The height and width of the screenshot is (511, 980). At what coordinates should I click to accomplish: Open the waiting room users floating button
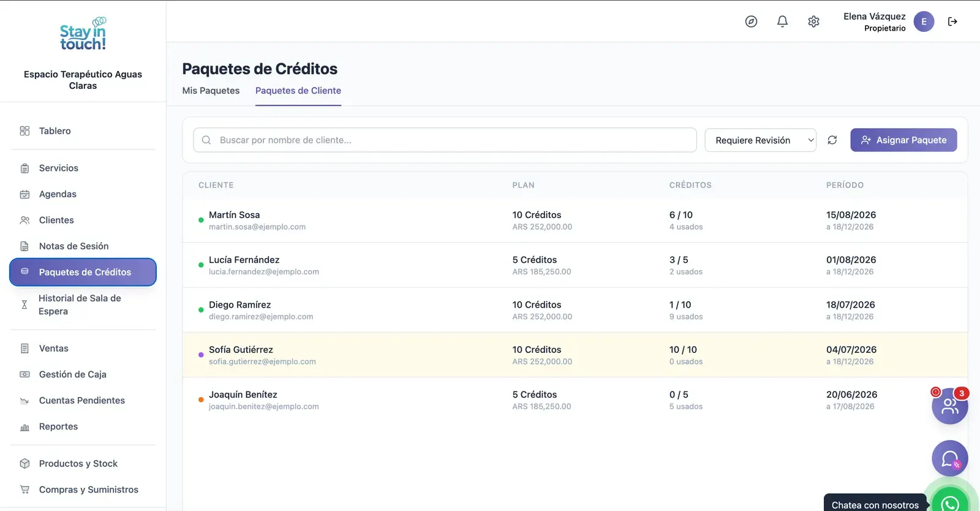(x=950, y=406)
